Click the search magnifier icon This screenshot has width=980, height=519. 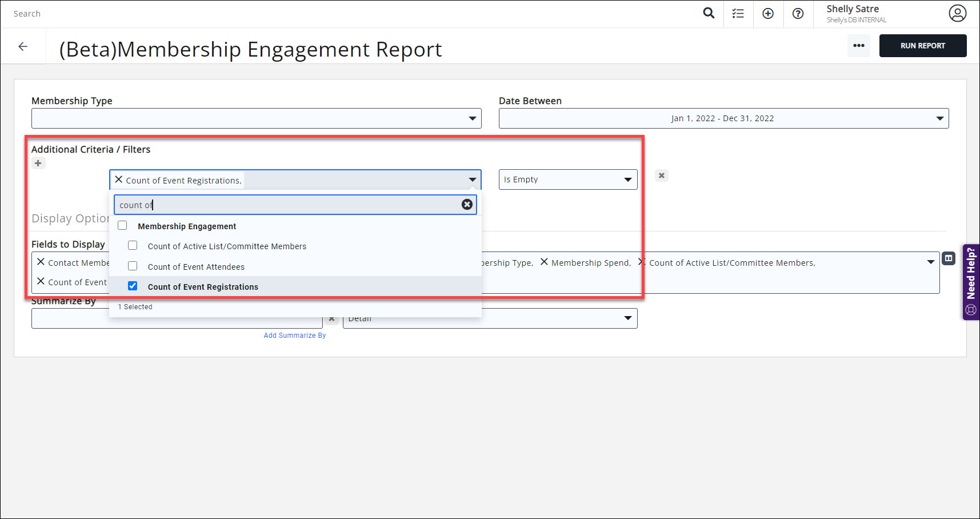click(709, 13)
